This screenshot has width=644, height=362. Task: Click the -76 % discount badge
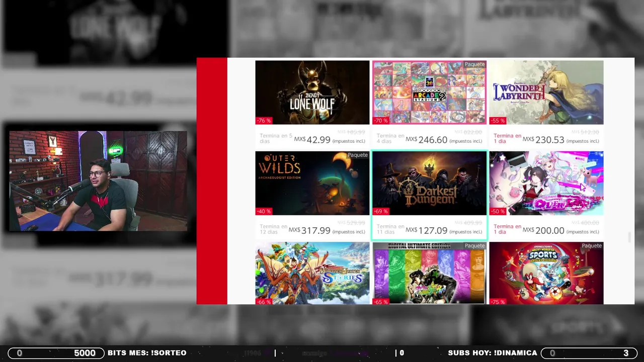click(264, 121)
